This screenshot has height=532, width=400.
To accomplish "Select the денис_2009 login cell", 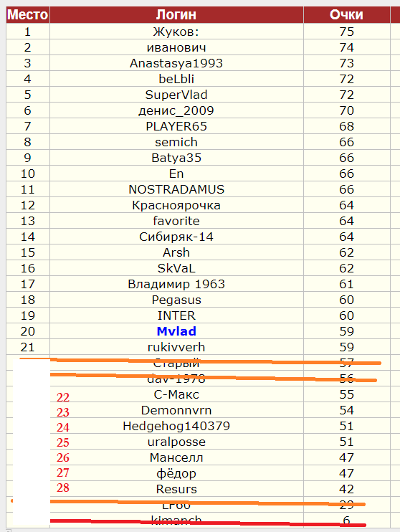I will point(176,110).
